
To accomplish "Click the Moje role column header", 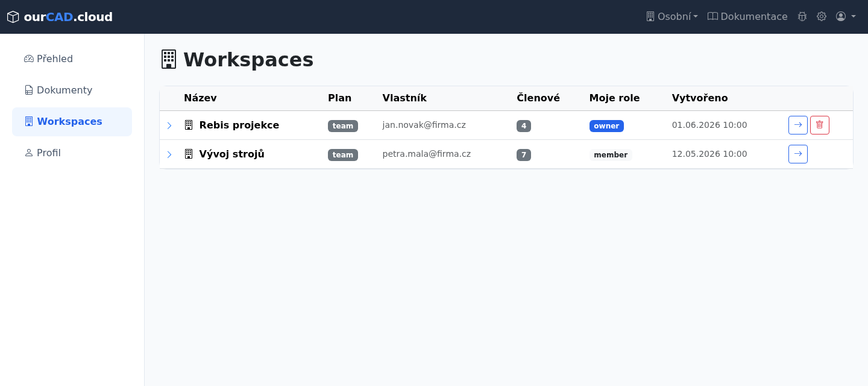I will pos(614,98).
